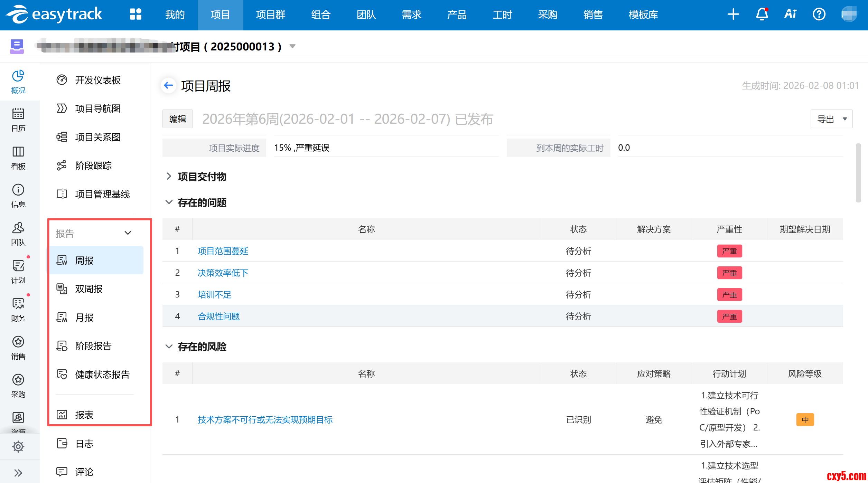
Task: Click the 编辑 button
Action: 178,119
